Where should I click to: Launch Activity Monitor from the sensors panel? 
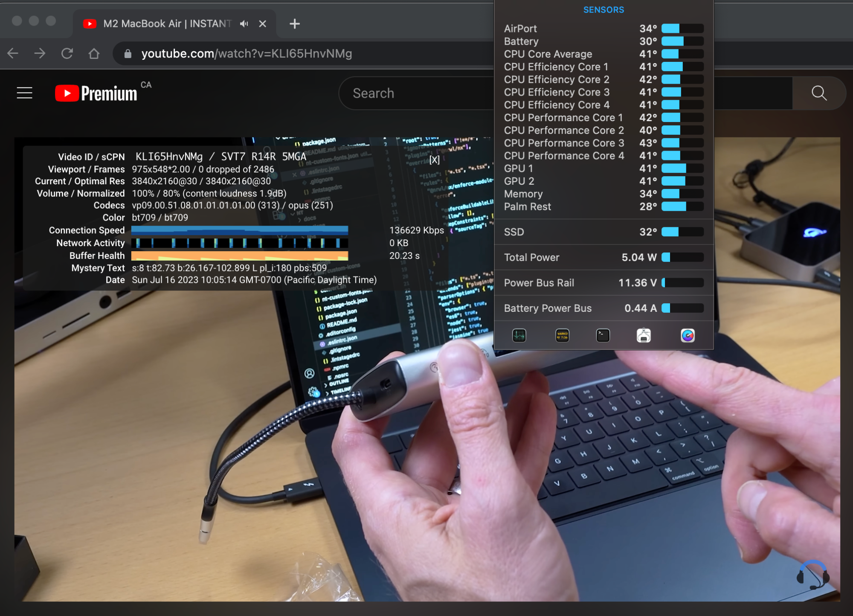click(519, 336)
